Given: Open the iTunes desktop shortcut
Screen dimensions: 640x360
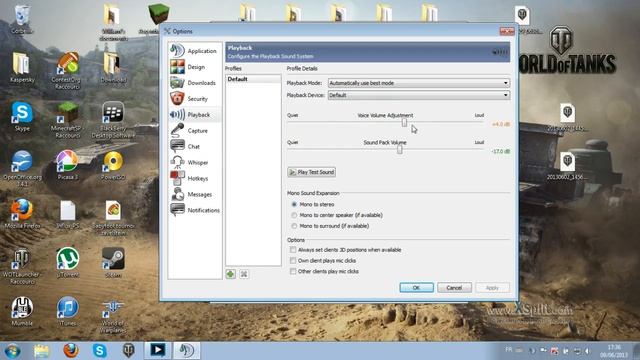Looking at the screenshot, I should click(67, 311).
